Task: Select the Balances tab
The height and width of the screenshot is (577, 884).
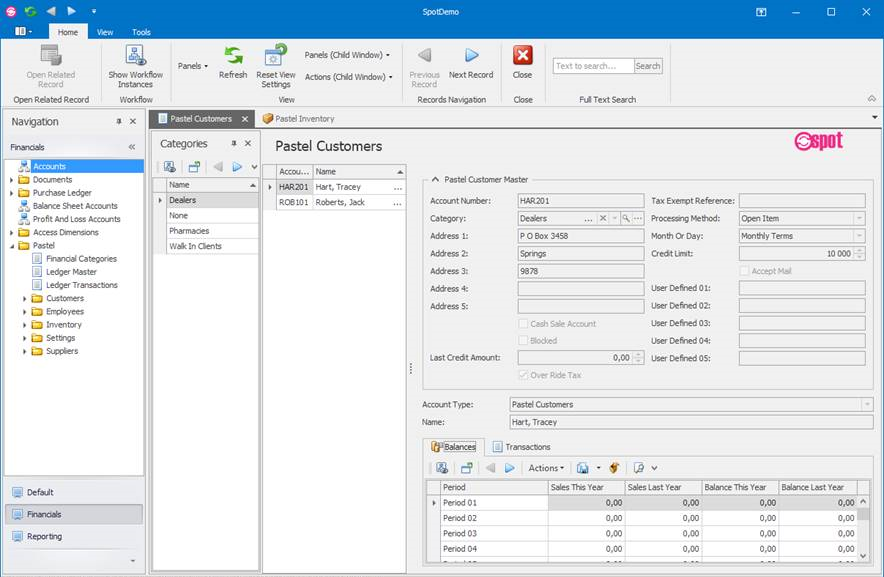Action: 454,447
